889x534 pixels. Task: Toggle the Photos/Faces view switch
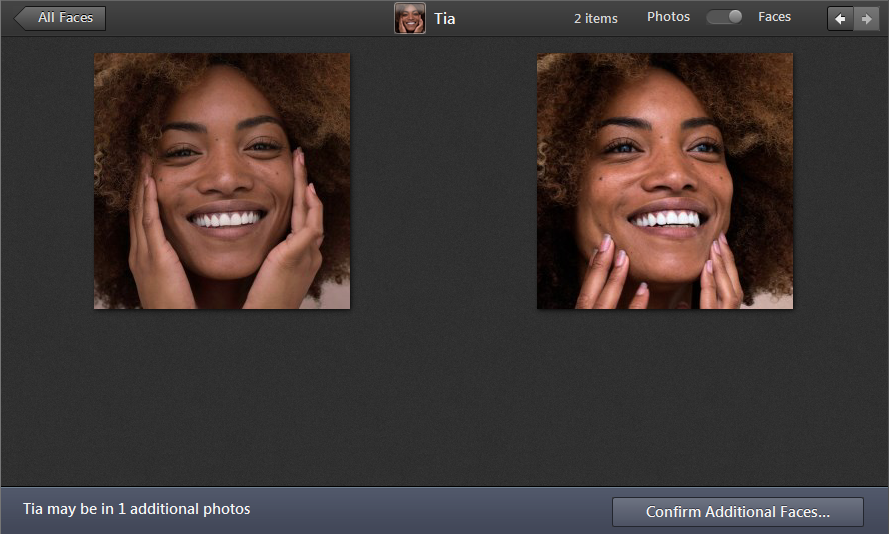(724, 17)
